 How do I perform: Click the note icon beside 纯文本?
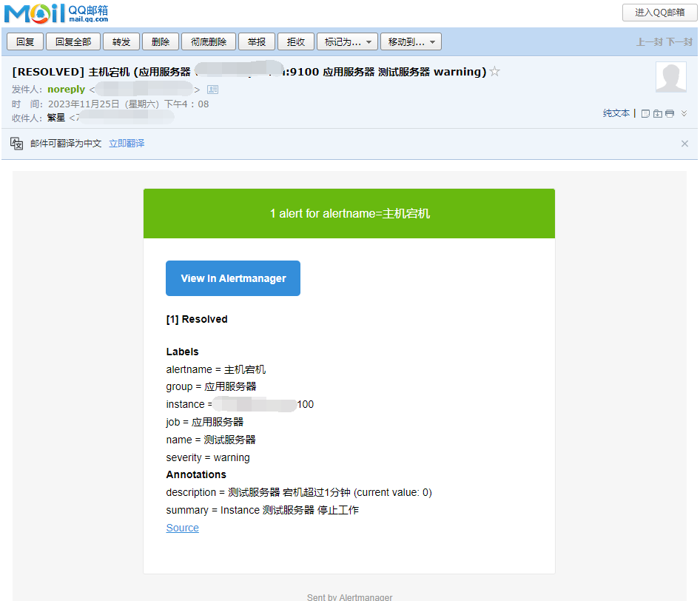coord(645,113)
